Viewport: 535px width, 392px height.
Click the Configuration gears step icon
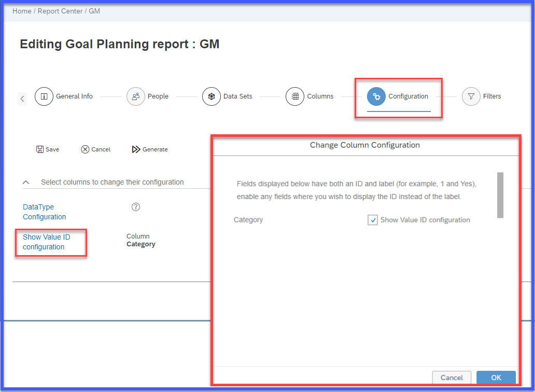pyautogui.click(x=376, y=96)
